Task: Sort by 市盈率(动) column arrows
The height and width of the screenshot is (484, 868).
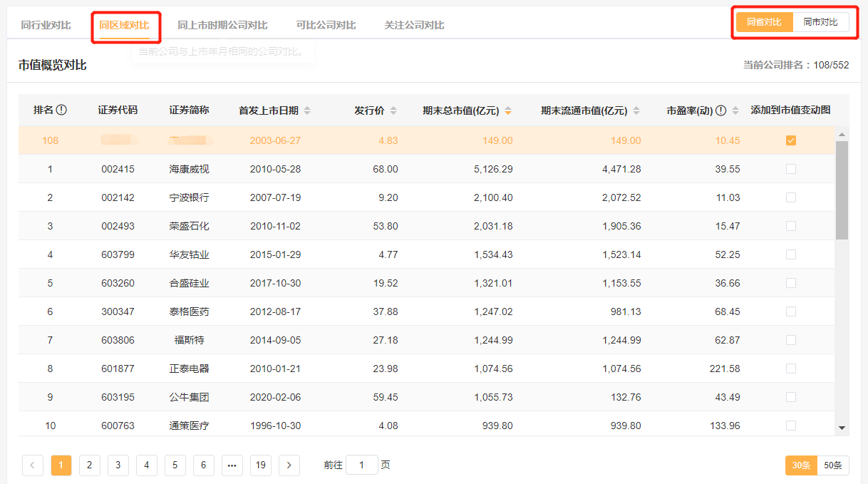Action: coord(735,110)
